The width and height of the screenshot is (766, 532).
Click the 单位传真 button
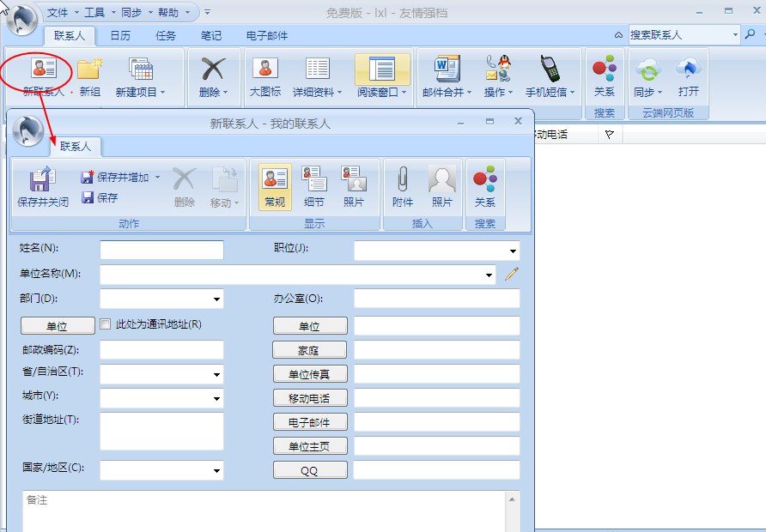310,374
